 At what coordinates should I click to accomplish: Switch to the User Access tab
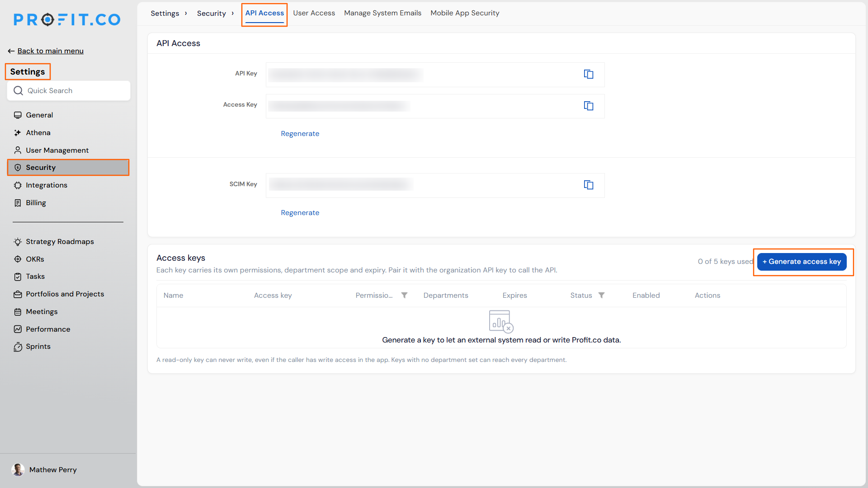pyautogui.click(x=314, y=13)
